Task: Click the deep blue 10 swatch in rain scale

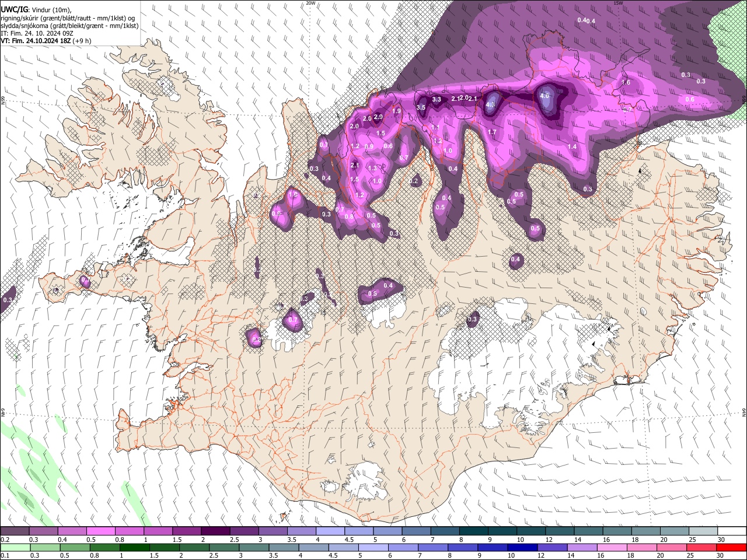Action: 522,548
